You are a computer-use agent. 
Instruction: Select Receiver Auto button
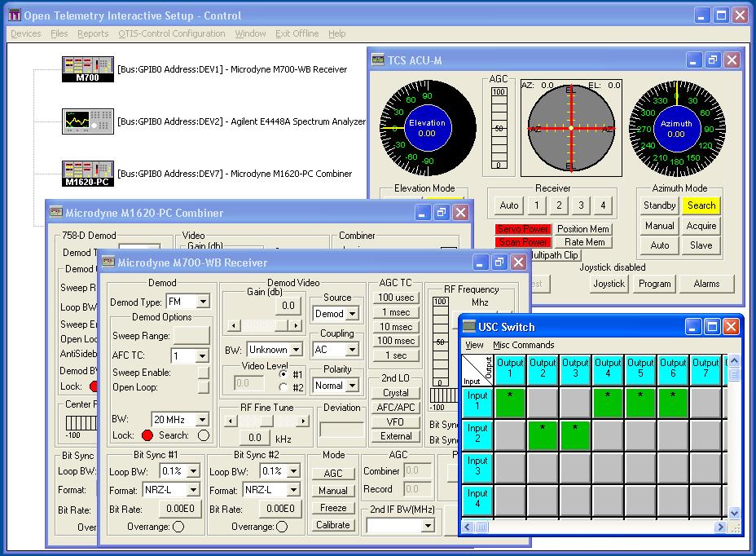[509, 205]
